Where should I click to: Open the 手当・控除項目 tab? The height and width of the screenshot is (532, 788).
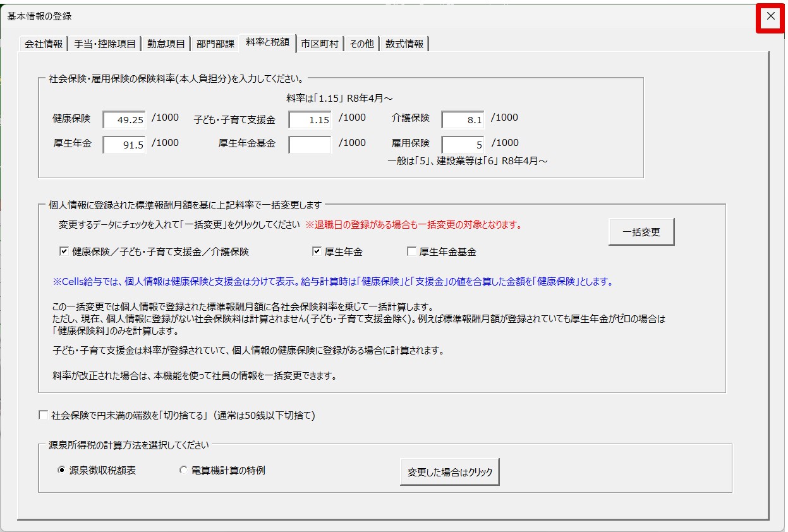pyautogui.click(x=105, y=44)
